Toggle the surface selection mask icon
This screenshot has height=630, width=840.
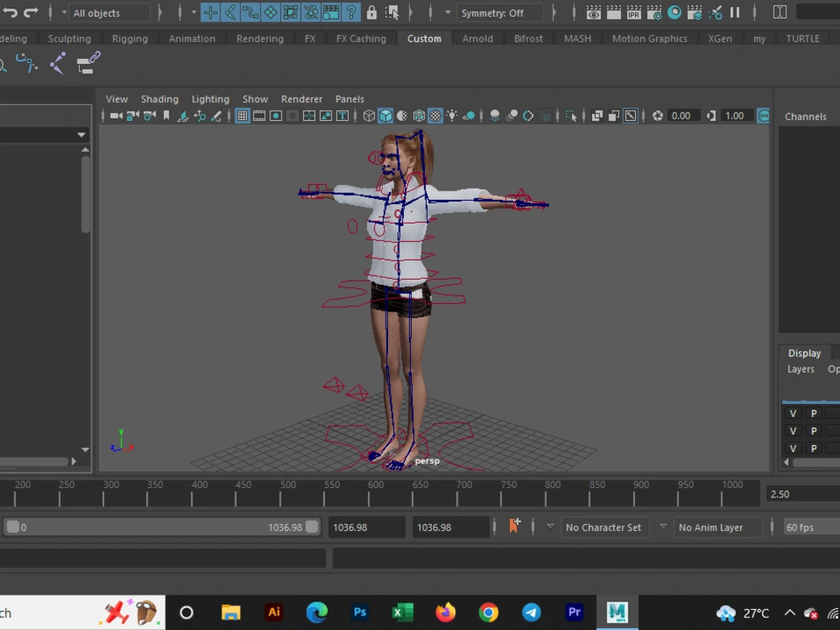[x=270, y=13]
